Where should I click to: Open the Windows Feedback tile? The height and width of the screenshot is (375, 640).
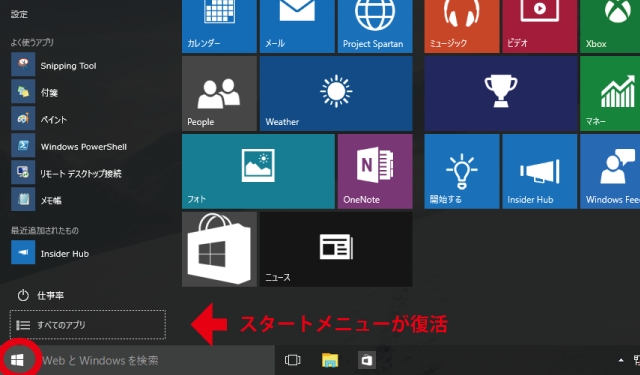click(610, 171)
